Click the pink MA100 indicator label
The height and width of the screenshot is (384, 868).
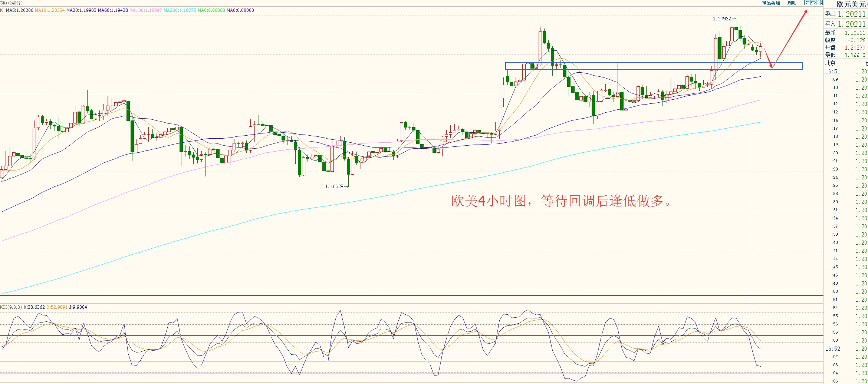[x=145, y=10]
